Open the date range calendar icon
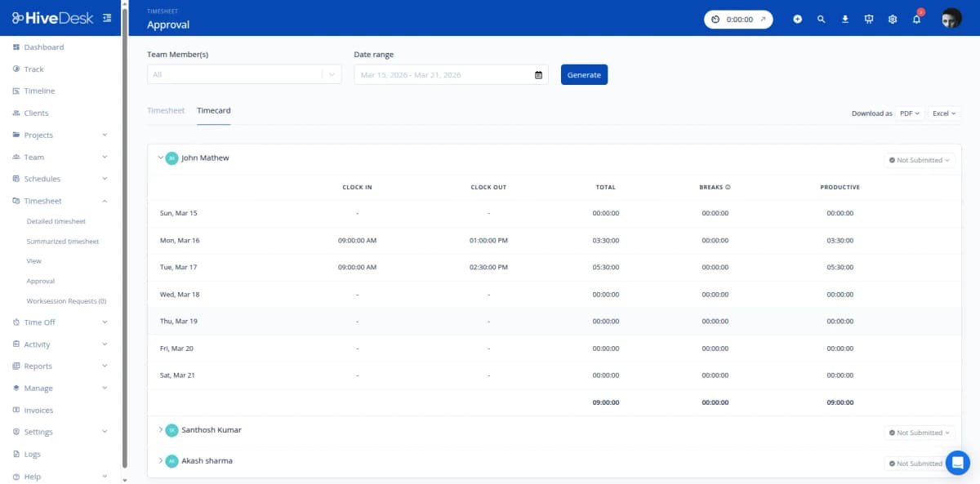 (537, 74)
